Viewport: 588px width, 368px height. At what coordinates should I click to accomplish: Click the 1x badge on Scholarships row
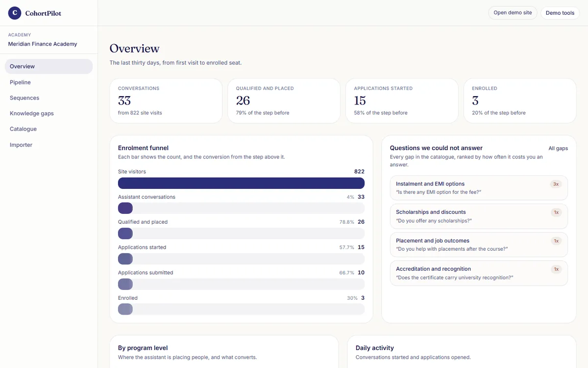pos(556,212)
